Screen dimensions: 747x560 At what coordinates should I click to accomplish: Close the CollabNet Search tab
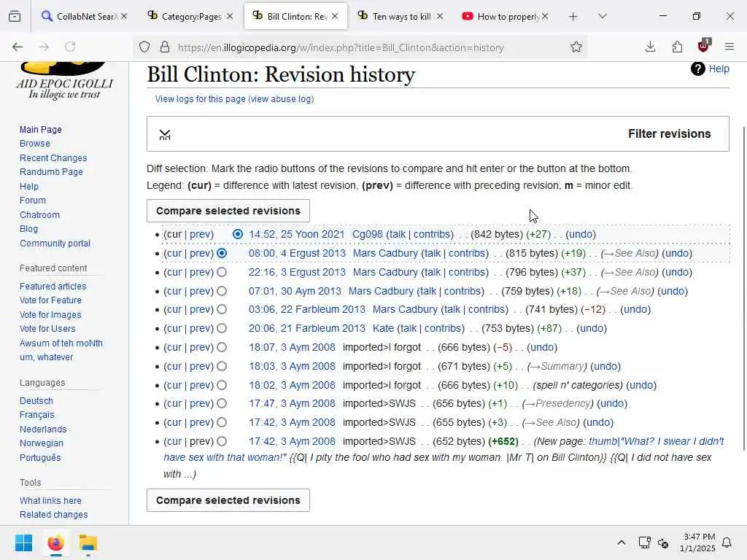pyautogui.click(x=124, y=16)
